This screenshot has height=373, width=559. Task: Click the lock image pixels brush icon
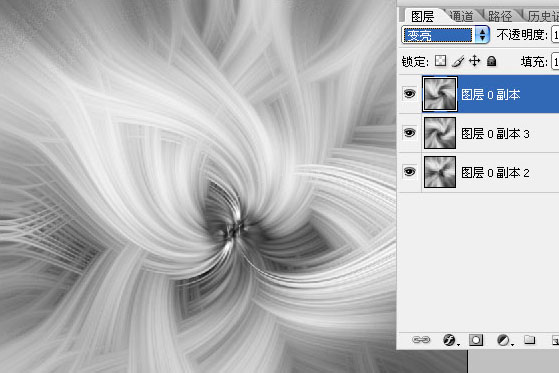[458, 61]
